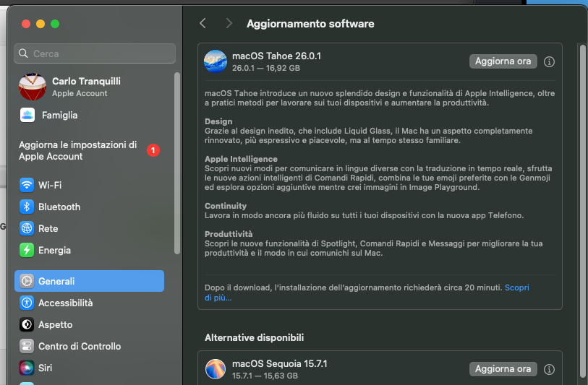Click Carlo Tranquilli's profile avatar
Viewport: 588px width, 385px height.
33,87
